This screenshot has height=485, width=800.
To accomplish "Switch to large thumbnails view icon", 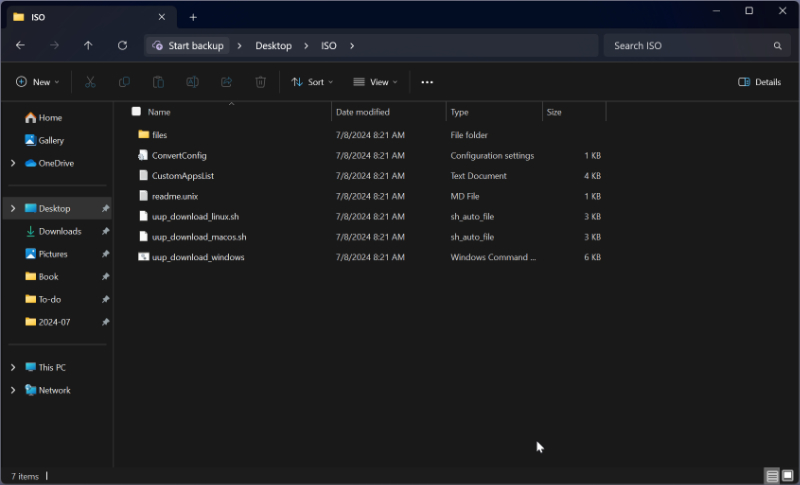I will pos(788,475).
